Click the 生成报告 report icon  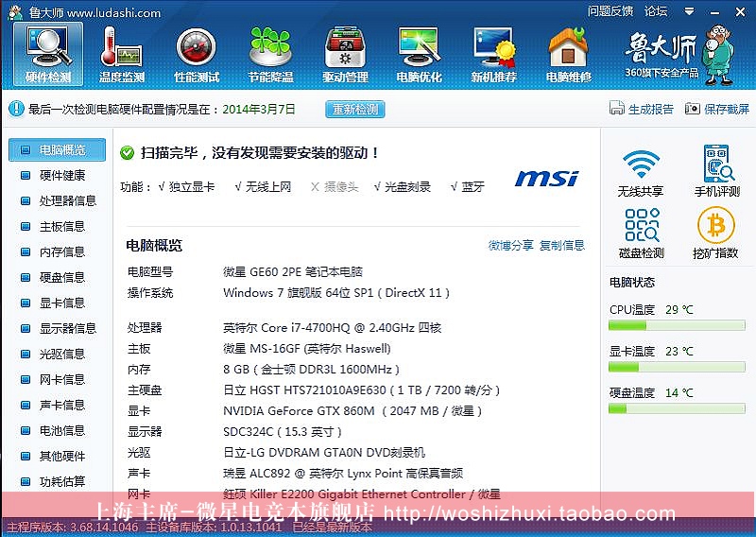click(x=616, y=108)
